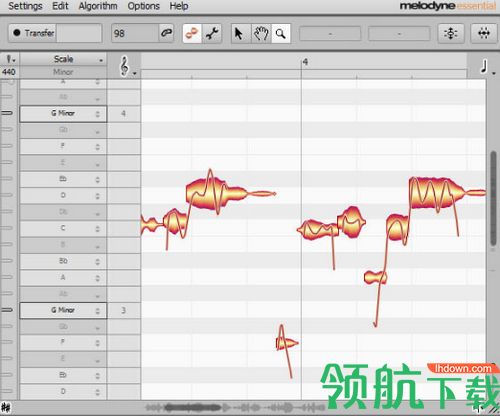Image resolution: width=500 pixels, height=416 pixels.
Task: Select the C note row in scale ruler
Action: click(63, 228)
